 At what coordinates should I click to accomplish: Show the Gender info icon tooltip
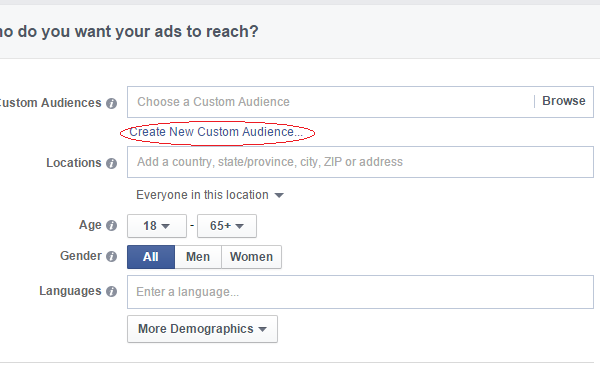click(x=111, y=256)
